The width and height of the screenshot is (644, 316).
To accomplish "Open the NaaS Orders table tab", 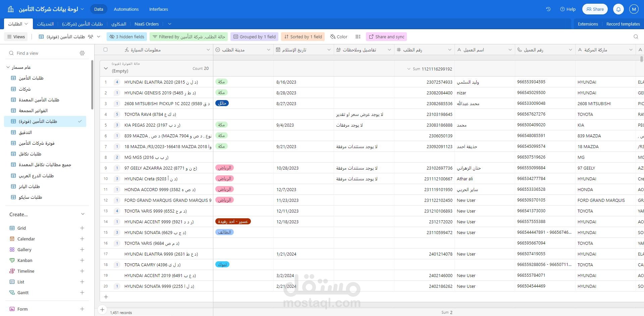I will [147, 24].
